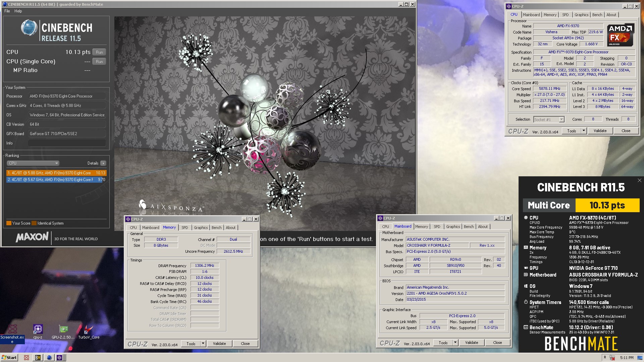Switch to Graphics tab in CPU-Z Memory window
Screen dimensions: 644x362
point(201,228)
